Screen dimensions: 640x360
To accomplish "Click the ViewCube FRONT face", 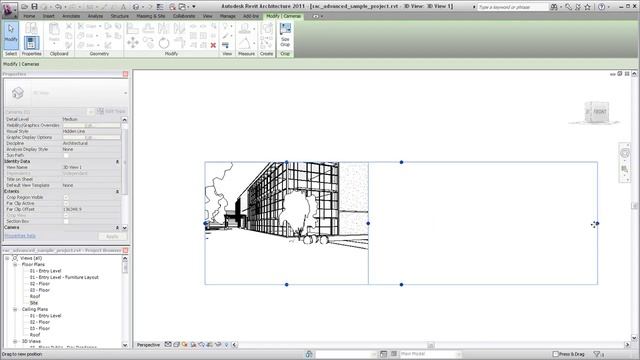I will click(x=600, y=111).
